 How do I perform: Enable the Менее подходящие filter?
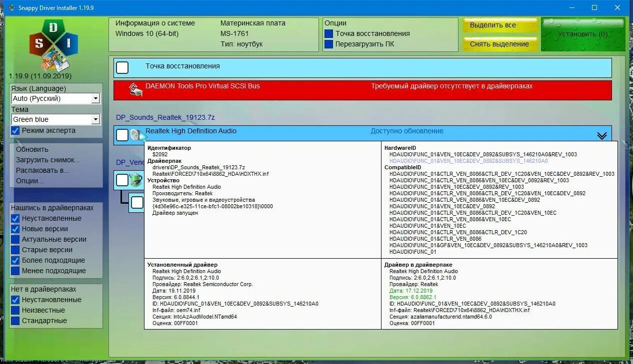pyautogui.click(x=15, y=271)
